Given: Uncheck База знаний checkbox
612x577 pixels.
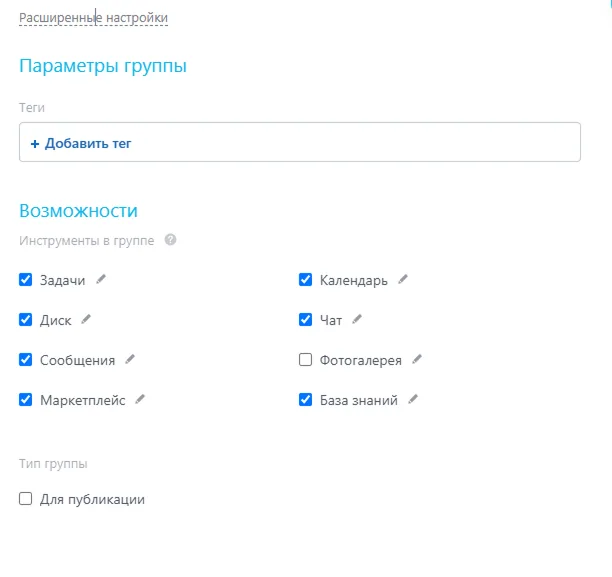Looking at the screenshot, I should click(x=305, y=400).
